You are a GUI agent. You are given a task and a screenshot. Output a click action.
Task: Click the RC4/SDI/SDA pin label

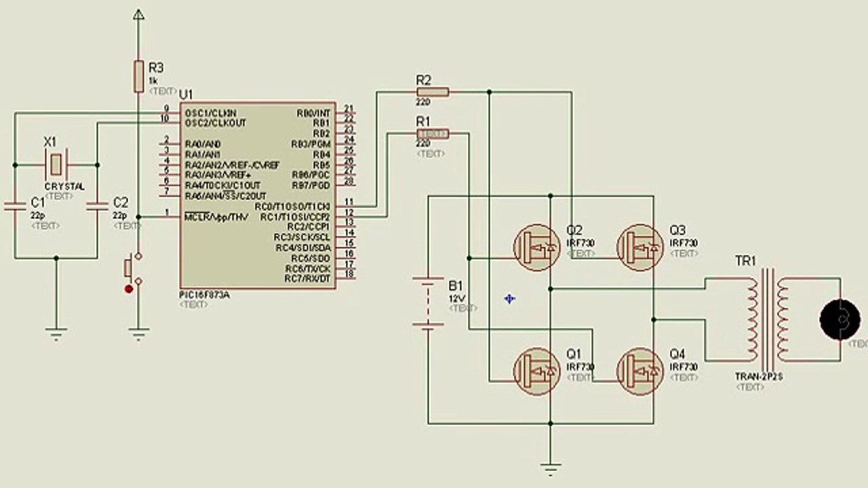302,248
